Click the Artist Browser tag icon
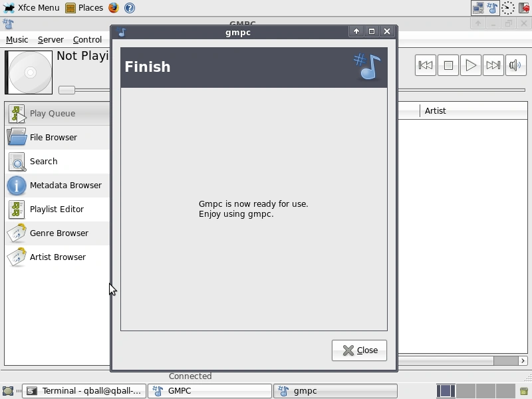 tap(17, 257)
